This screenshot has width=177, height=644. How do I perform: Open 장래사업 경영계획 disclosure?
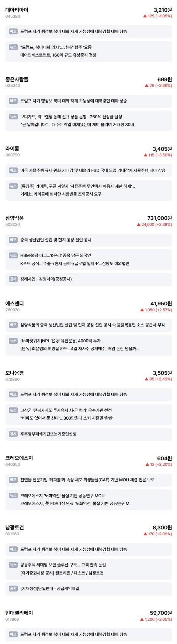click(x=46, y=279)
